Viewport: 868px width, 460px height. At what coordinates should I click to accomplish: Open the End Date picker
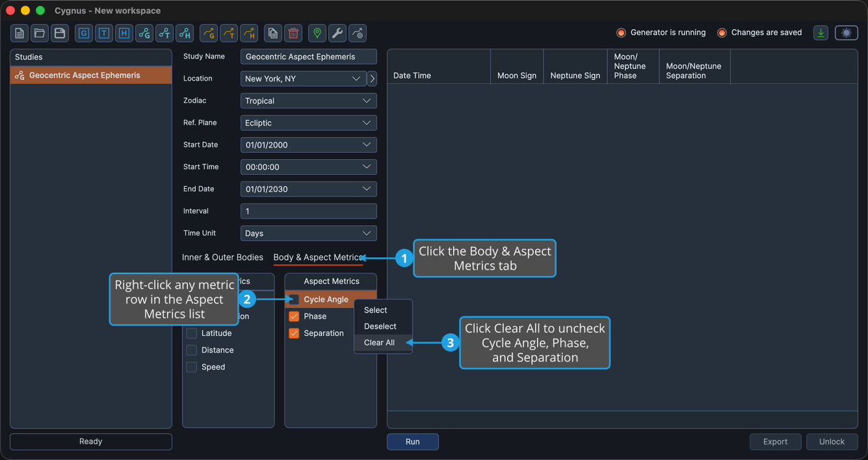(308, 189)
